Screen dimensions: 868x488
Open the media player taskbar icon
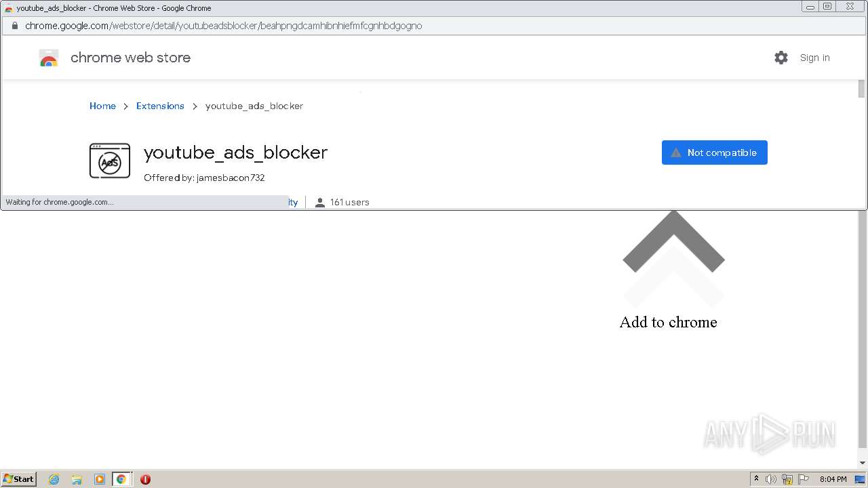click(100, 479)
